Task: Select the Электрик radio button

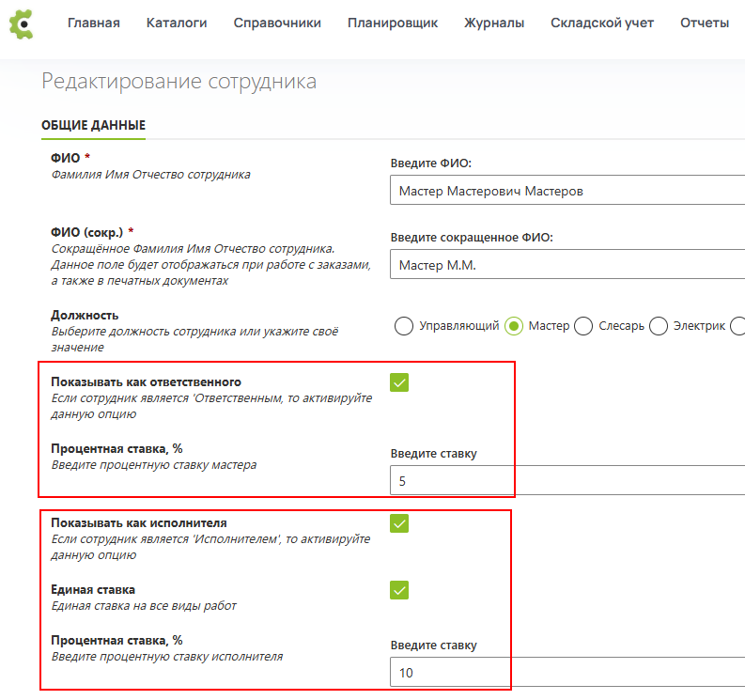Action: coord(659,326)
